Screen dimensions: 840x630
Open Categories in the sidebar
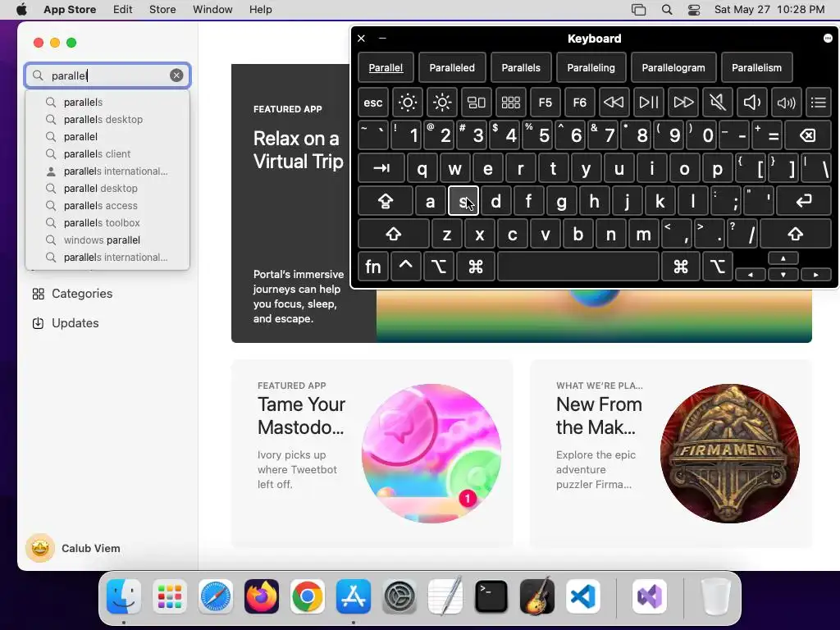click(72, 294)
